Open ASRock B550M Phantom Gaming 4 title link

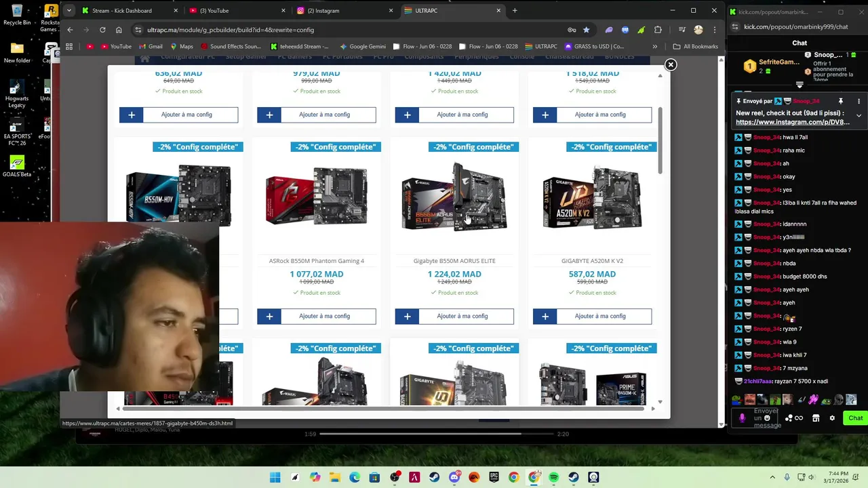click(x=316, y=261)
